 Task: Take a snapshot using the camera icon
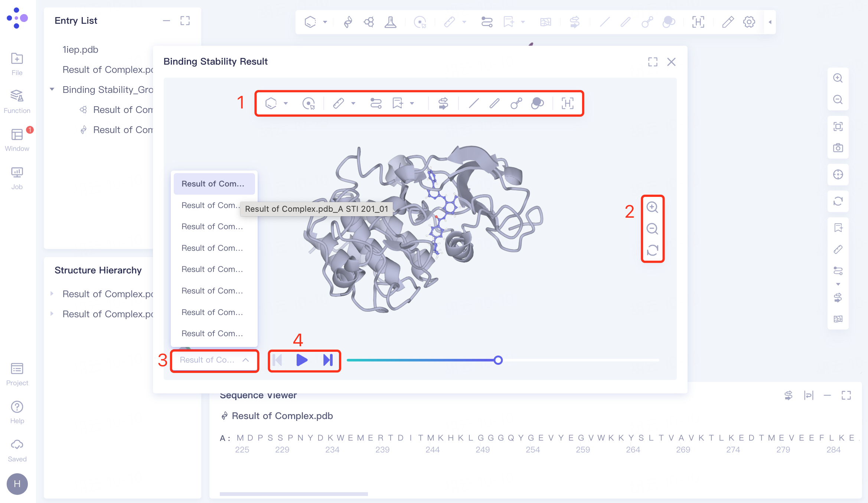[x=838, y=147]
